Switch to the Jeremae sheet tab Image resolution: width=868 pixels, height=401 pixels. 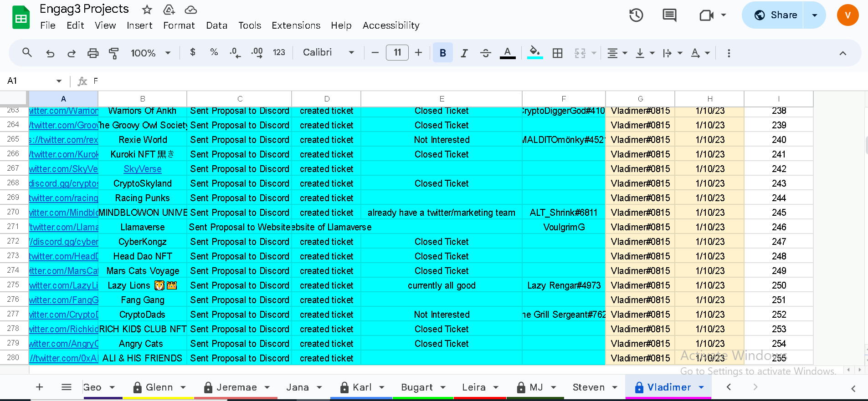pyautogui.click(x=236, y=387)
